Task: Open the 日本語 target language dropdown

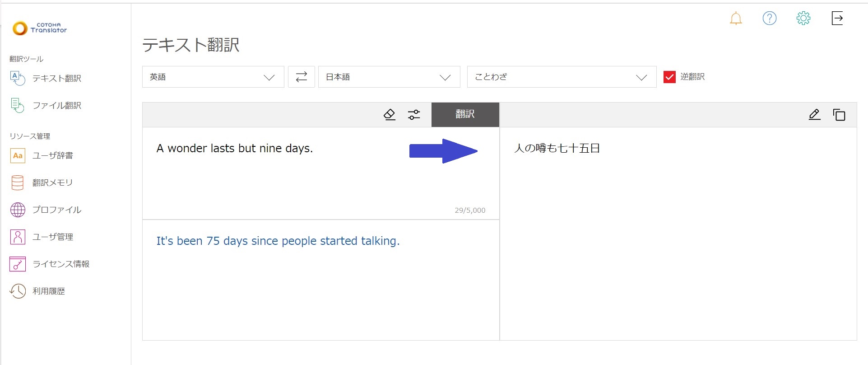Action: [x=389, y=77]
